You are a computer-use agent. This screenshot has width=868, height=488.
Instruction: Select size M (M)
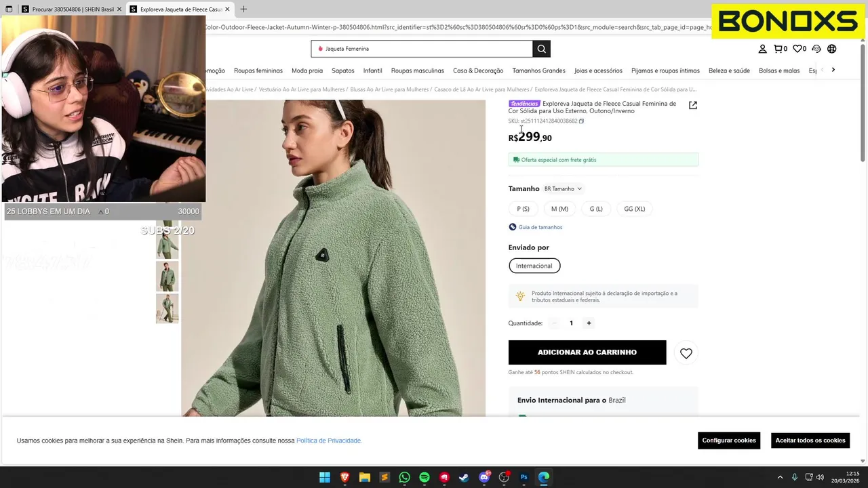559,209
